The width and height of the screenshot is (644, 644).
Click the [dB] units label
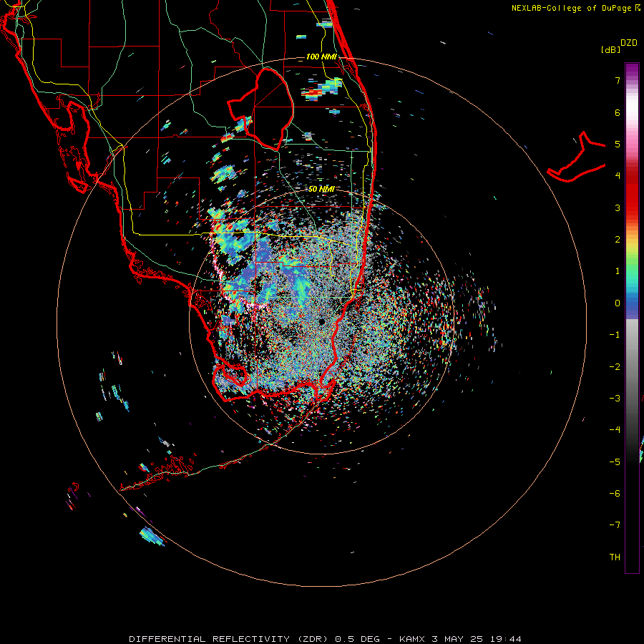pyautogui.click(x=611, y=50)
